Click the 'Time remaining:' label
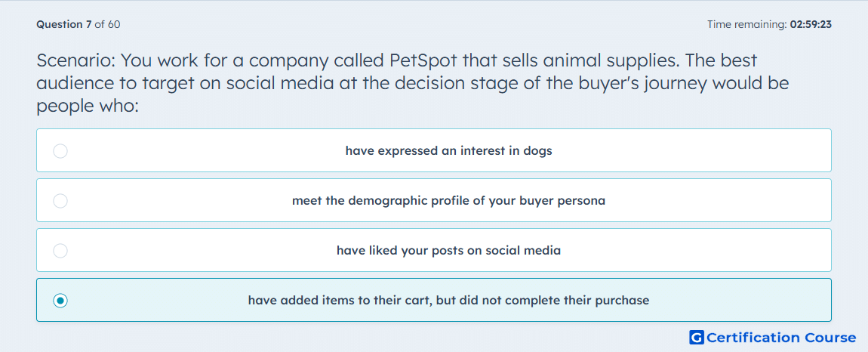 [x=746, y=24]
